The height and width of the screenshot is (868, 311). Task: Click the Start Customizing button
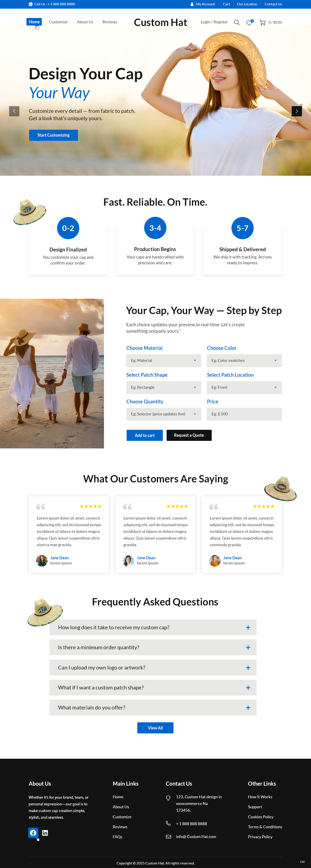click(x=53, y=135)
